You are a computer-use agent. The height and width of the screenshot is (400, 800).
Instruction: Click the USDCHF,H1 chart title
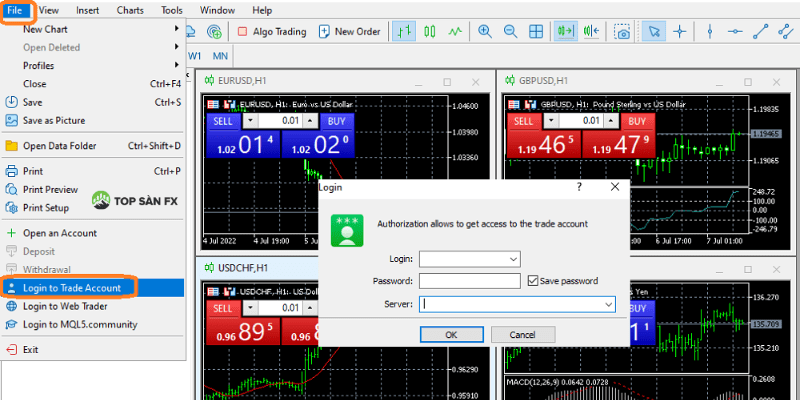(243, 267)
